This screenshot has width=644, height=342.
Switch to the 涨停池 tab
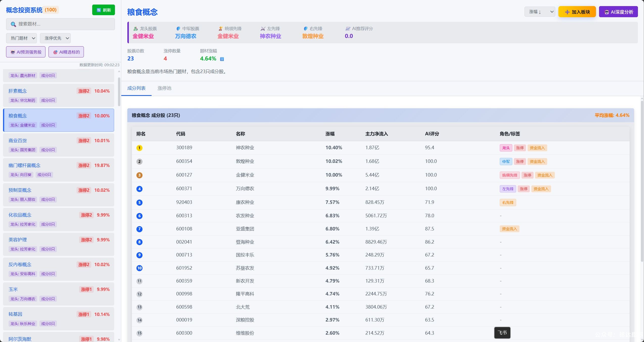(x=164, y=88)
